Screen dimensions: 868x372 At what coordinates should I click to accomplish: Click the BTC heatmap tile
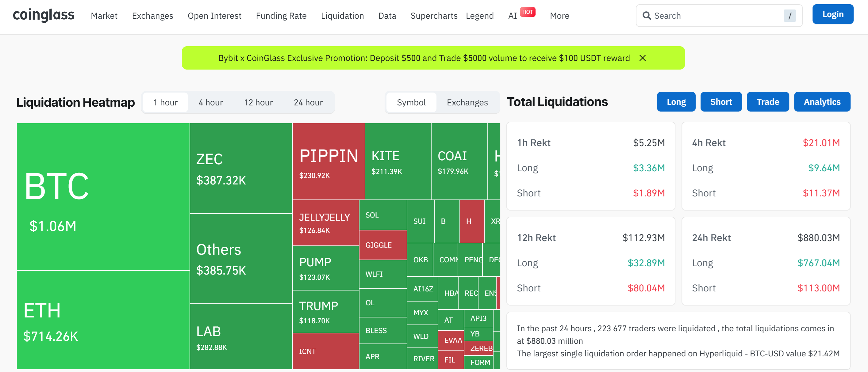(x=103, y=197)
